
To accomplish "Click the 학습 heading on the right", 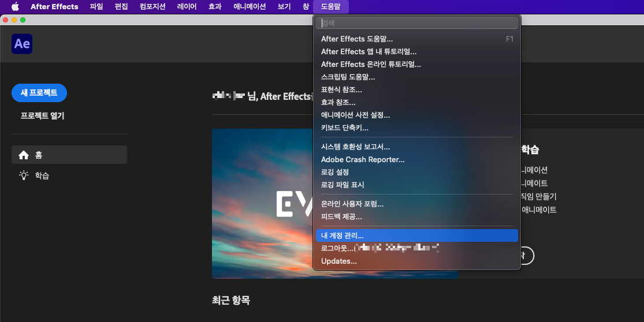I will pos(530,149).
